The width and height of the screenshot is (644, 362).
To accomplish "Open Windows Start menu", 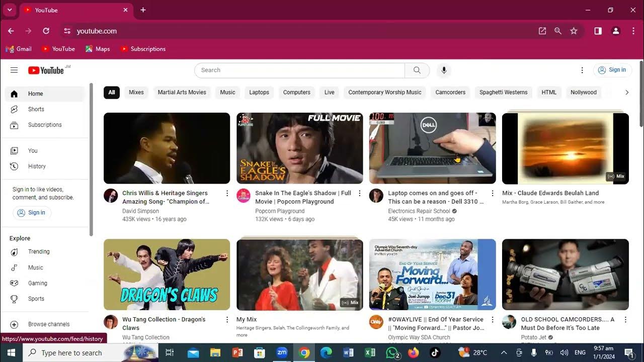I will click(11, 353).
